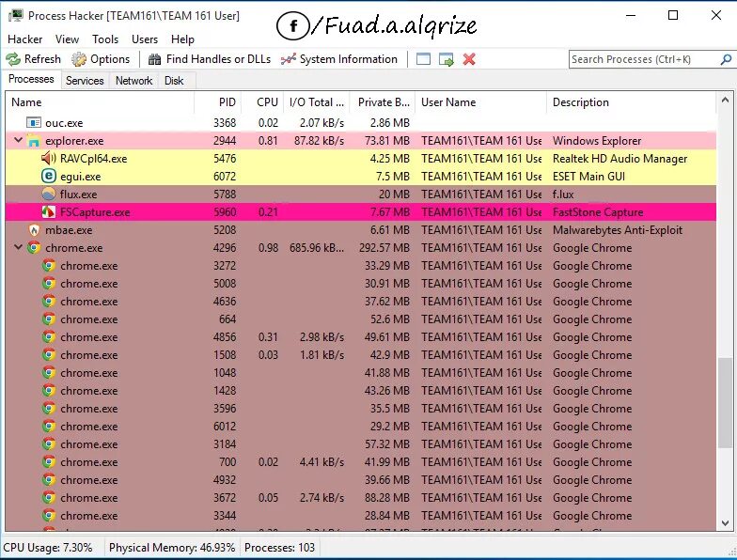The height and width of the screenshot is (560, 737).
Task: Sort by the PID column header
Action: (218, 102)
